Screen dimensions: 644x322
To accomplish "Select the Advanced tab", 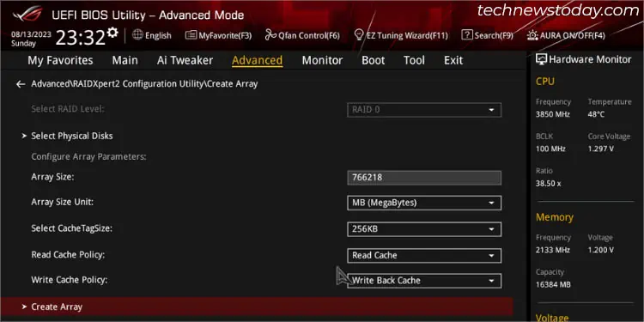I will (x=257, y=60).
